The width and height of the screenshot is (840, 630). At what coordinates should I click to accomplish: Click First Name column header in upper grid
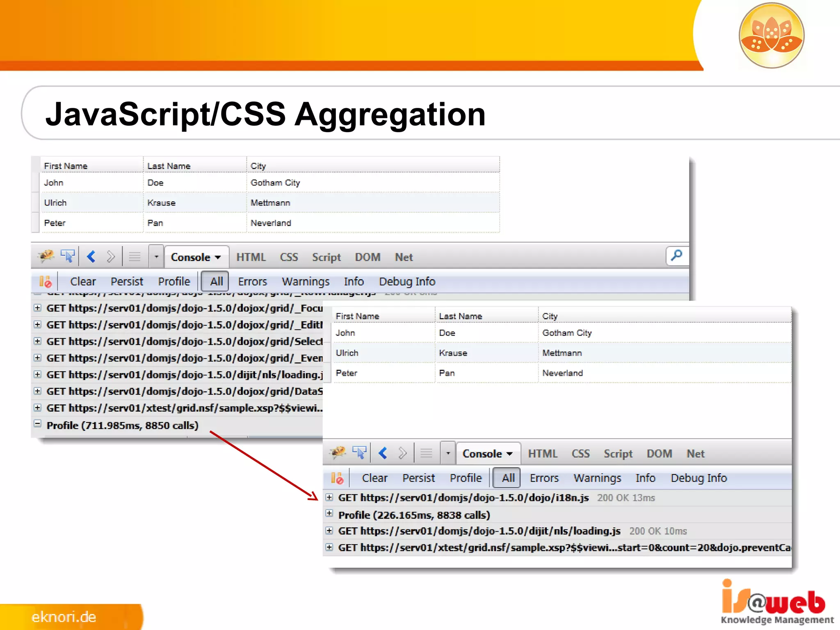pos(91,165)
